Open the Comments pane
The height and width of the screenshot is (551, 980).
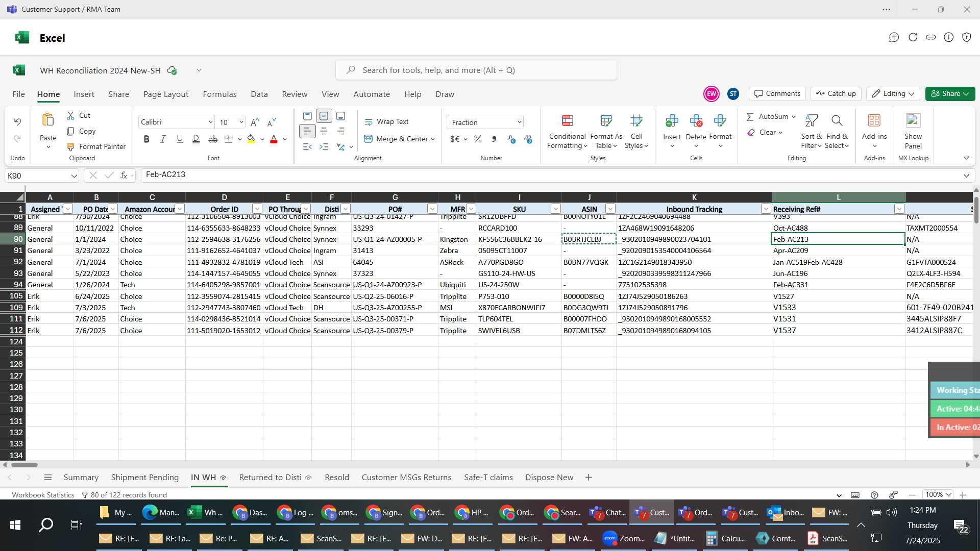coord(777,94)
